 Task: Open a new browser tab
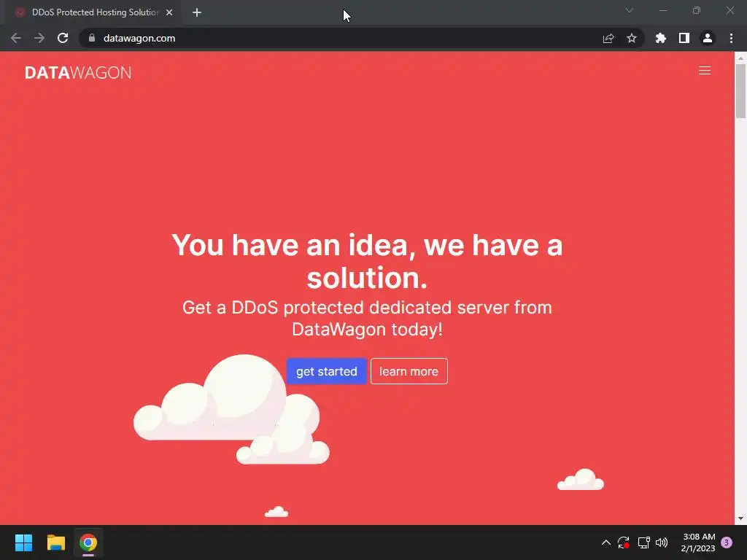coord(197,12)
